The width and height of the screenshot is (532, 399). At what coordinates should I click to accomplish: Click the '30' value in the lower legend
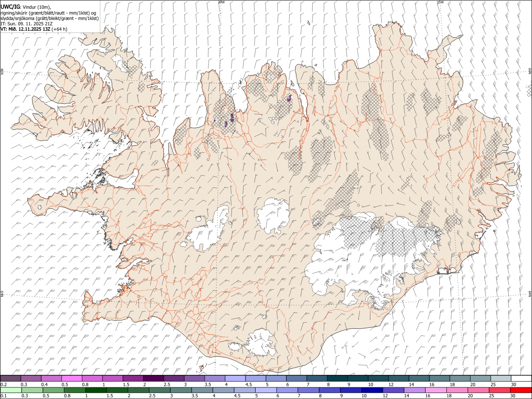point(513,396)
